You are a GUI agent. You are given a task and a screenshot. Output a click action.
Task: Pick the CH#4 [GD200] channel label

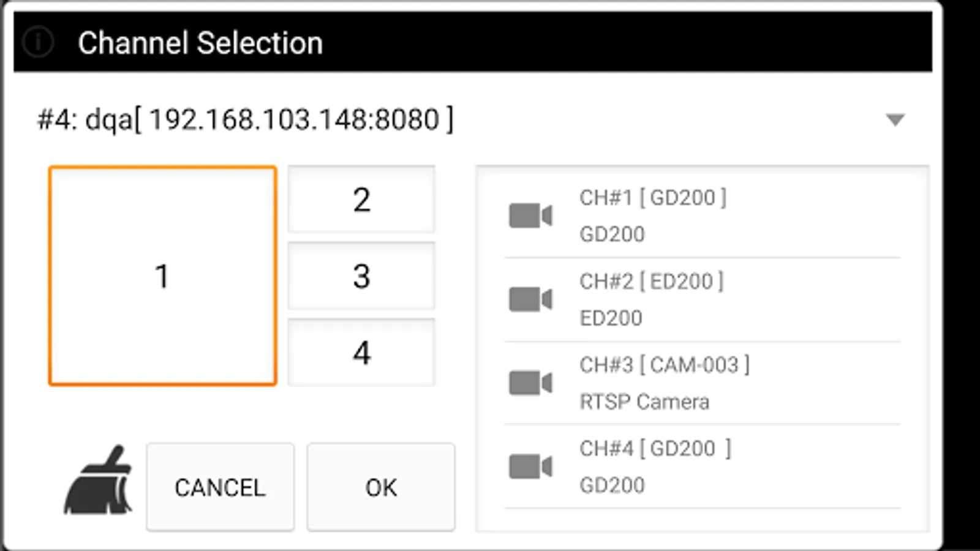pyautogui.click(x=655, y=449)
